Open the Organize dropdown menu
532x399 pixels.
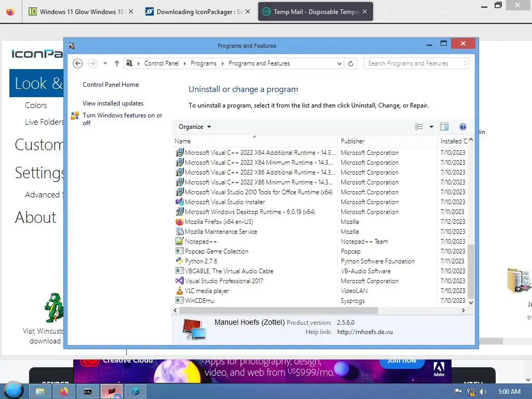[195, 127]
